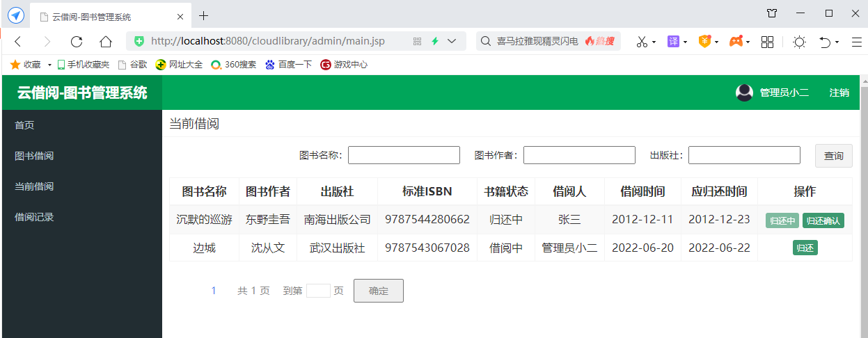Open the scissors screenshot tool

(x=642, y=42)
